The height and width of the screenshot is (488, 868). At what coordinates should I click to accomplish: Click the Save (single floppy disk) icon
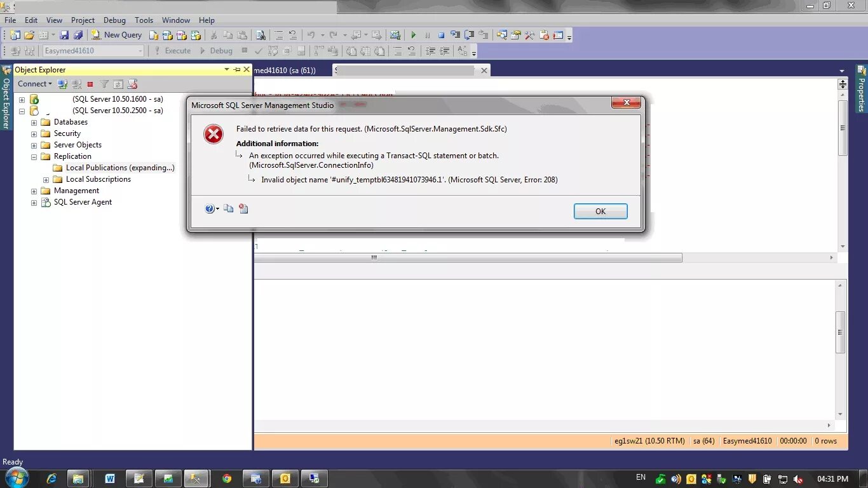point(65,35)
